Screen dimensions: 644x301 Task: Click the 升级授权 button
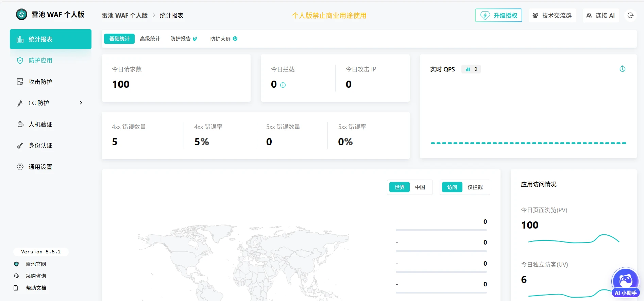(x=498, y=15)
